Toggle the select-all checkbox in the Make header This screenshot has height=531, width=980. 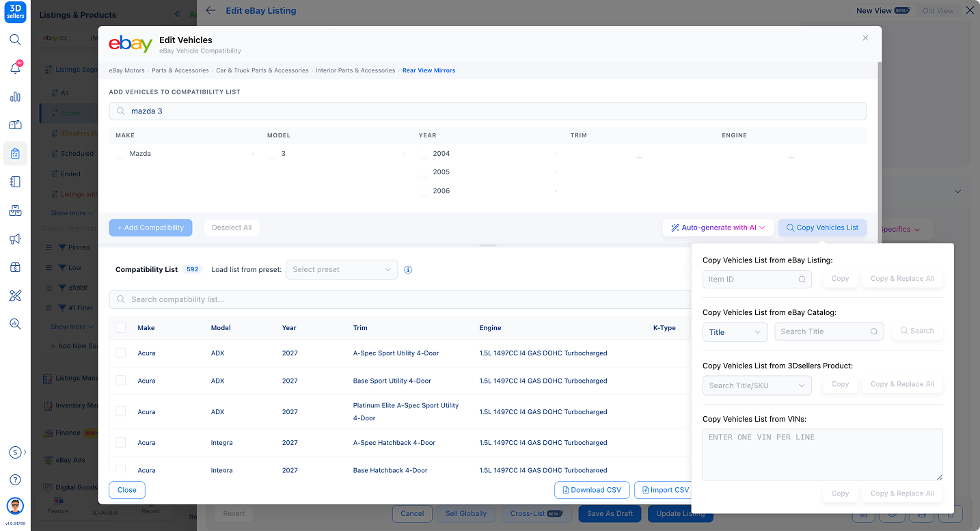(121, 328)
